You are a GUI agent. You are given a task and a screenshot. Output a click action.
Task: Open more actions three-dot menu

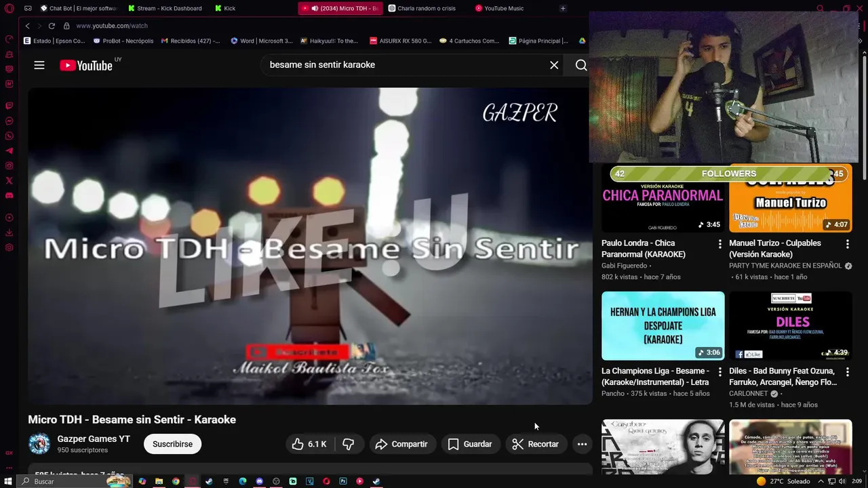582,444
